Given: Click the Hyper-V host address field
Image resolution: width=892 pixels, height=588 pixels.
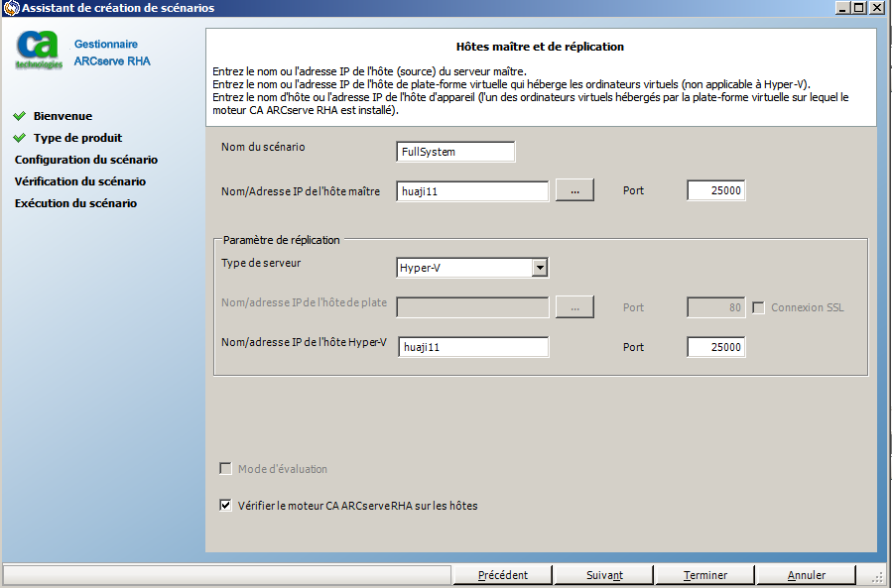Looking at the screenshot, I should pyautogui.click(x=472, y=347).
